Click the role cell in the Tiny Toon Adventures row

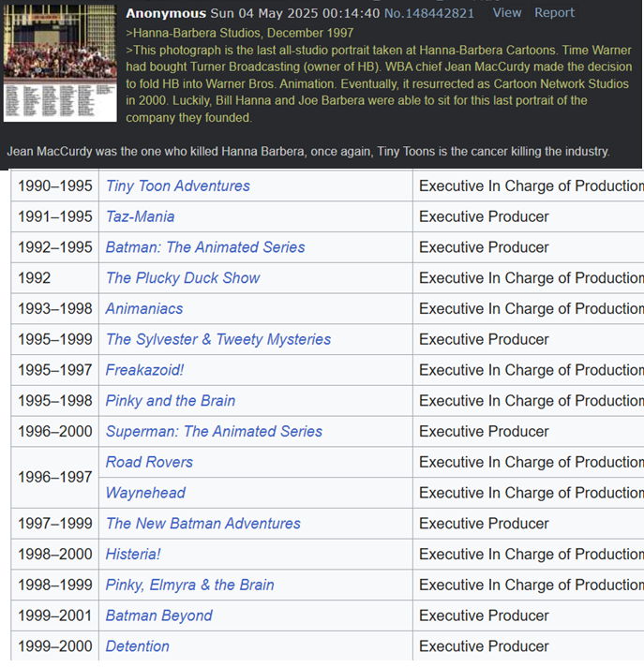528,185
